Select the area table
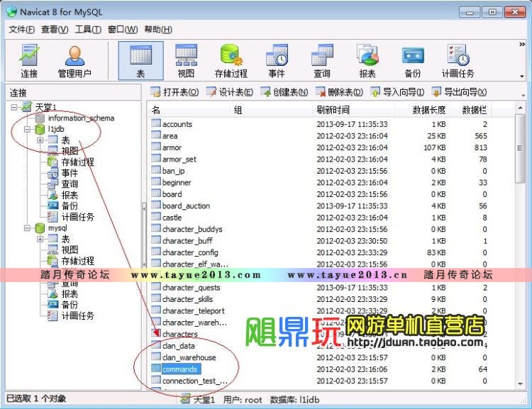Screen dimensions: 532x409 coord(170,136)
